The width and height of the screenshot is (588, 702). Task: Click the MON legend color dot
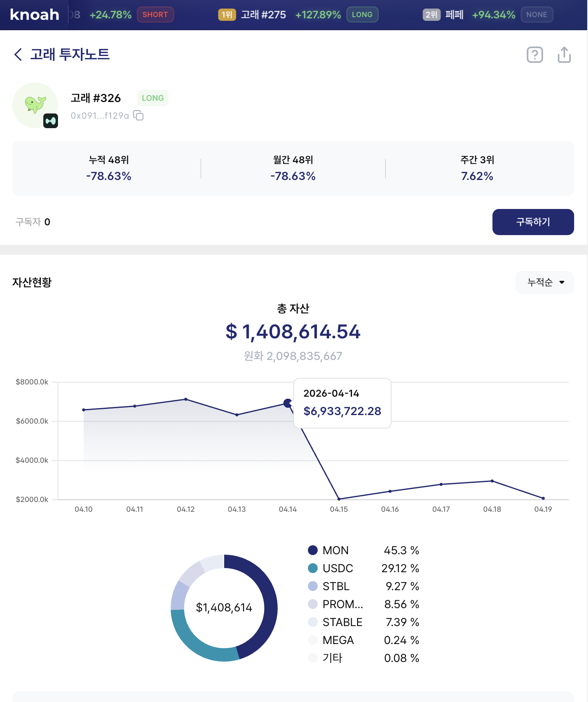(313, 550)
